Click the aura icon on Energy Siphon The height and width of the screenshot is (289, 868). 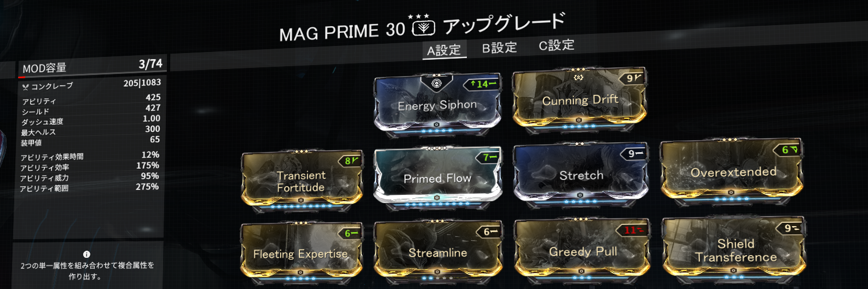[x=437, y=83]
